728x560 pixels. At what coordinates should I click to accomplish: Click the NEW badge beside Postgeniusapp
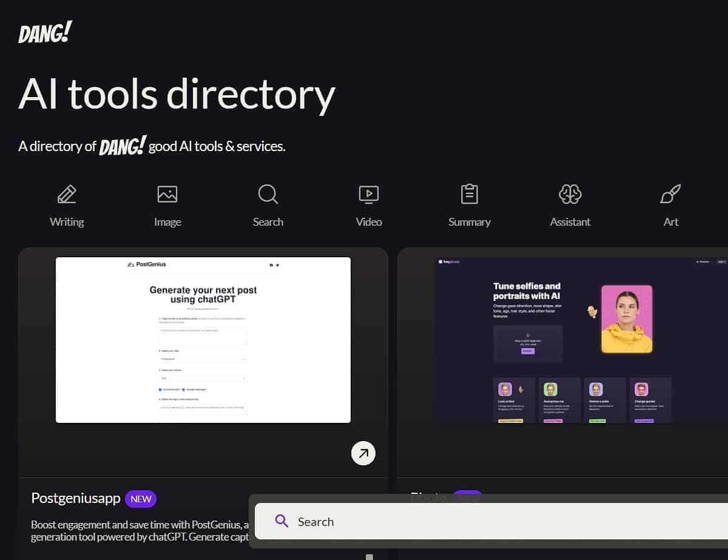[x=141, y=499]
